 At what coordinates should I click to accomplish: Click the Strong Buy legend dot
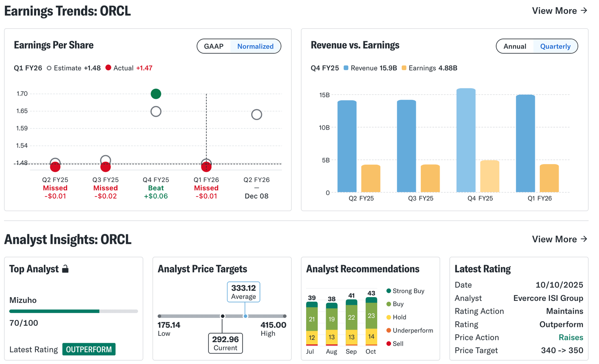click(389, 291)
